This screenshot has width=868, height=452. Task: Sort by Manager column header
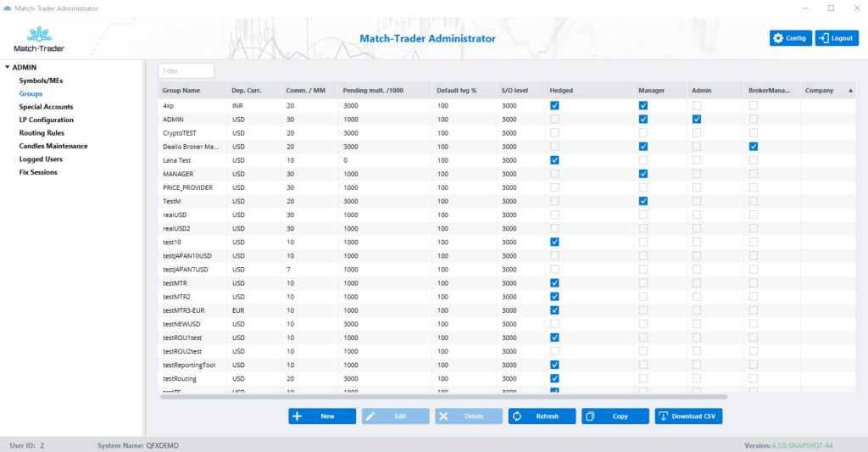pyautogui.click(x=660, y=90)
